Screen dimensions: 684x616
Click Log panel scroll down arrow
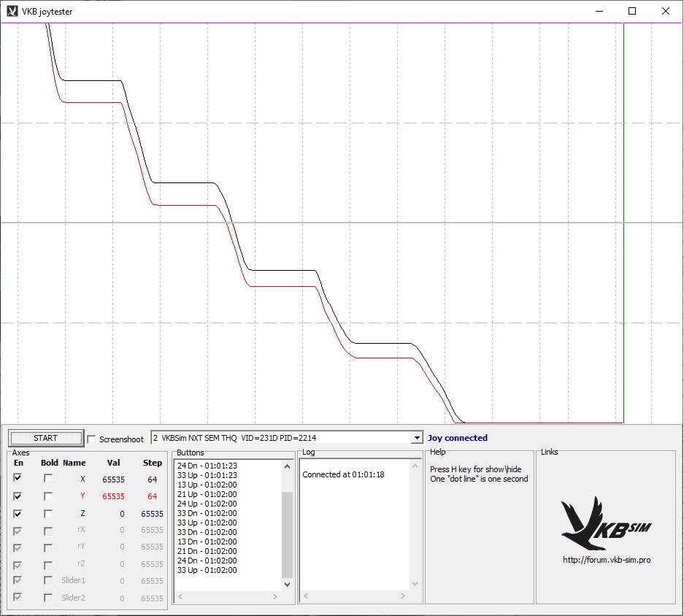click(415, 584)
